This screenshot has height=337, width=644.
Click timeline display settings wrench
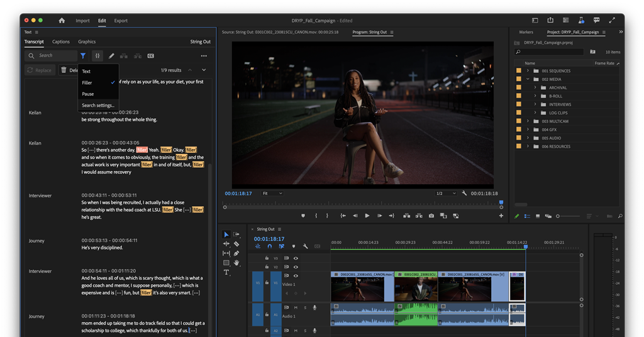(x=305, y=246)
